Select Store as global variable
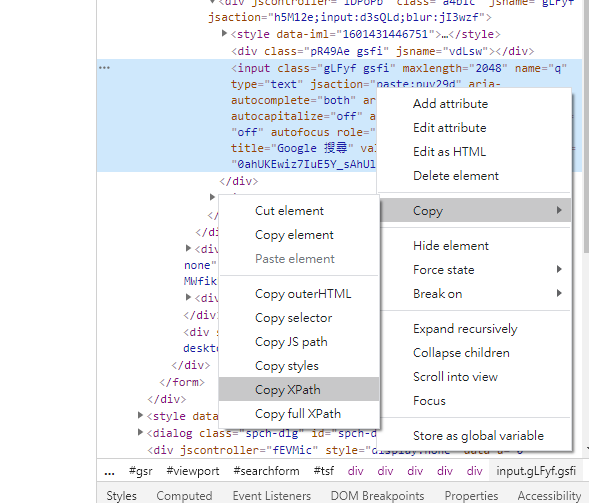589x503 pixels. point(474,436)
